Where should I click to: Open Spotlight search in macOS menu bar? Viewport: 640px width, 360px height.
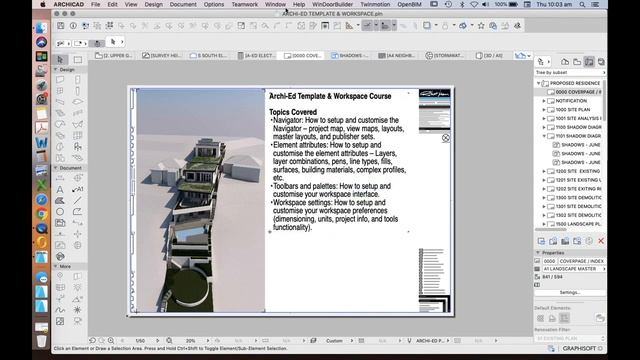[x=582, y=4]
